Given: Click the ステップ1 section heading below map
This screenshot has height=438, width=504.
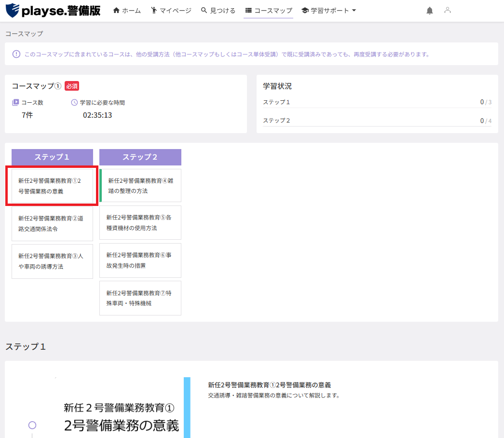Looking at the screenshot, I should [x=26, y=347].
